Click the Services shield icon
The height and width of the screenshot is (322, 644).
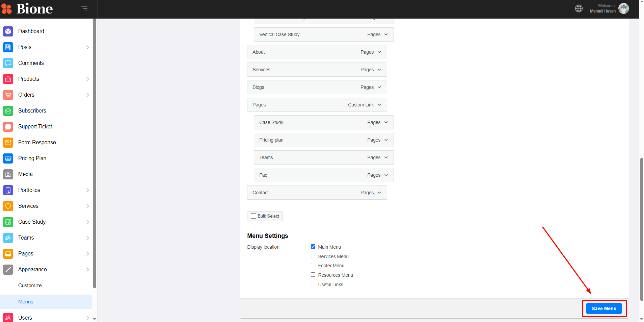tap(8, 206)
